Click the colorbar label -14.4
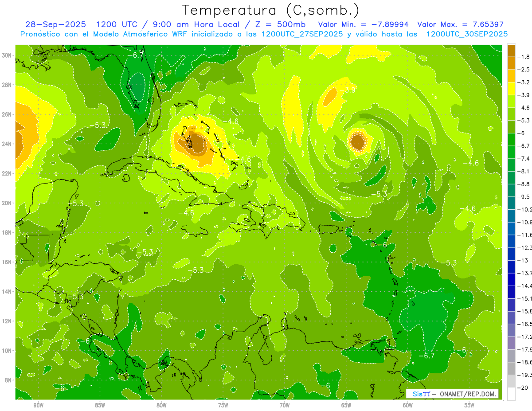 click(525, 286)
